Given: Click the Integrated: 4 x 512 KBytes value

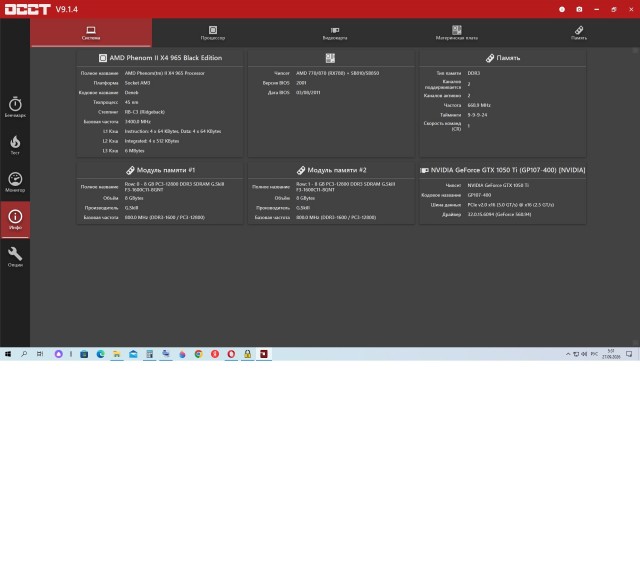Looking at the screenshot, I should click(x=152, y=141).
